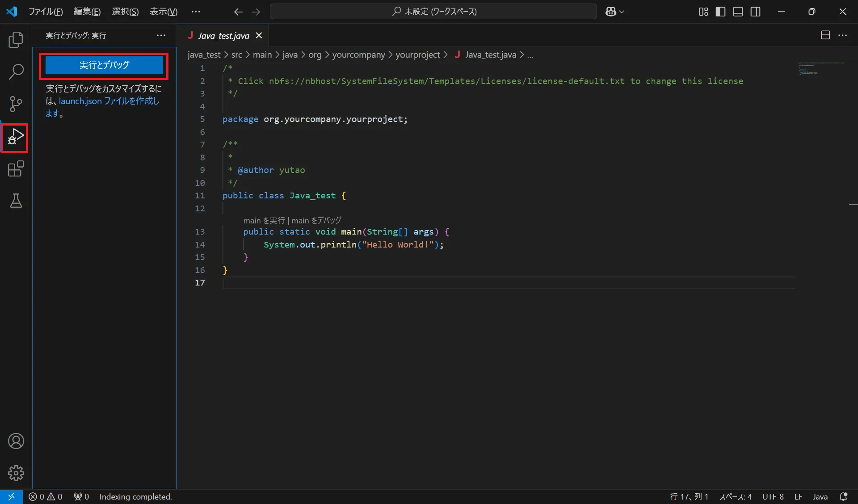Click the public class Java_test line
The height and width of the screenshot is (504, 858).
pos(284,195)
